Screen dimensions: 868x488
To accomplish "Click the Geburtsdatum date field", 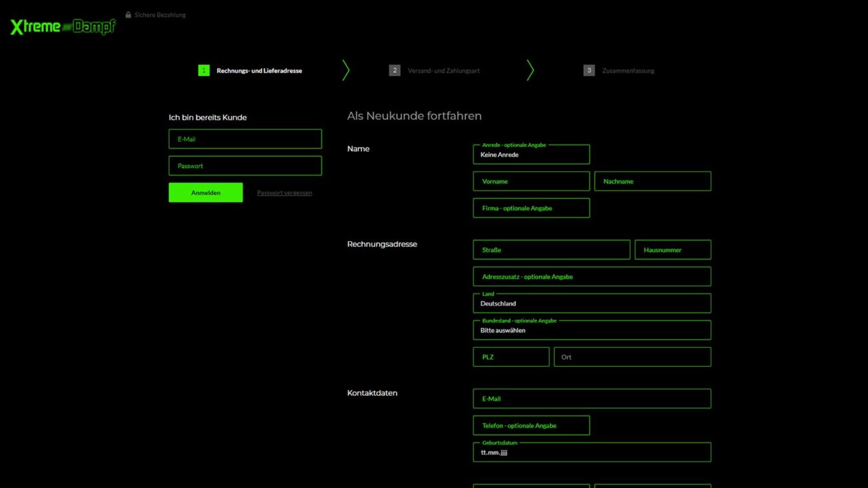I will tap(591, 452).
